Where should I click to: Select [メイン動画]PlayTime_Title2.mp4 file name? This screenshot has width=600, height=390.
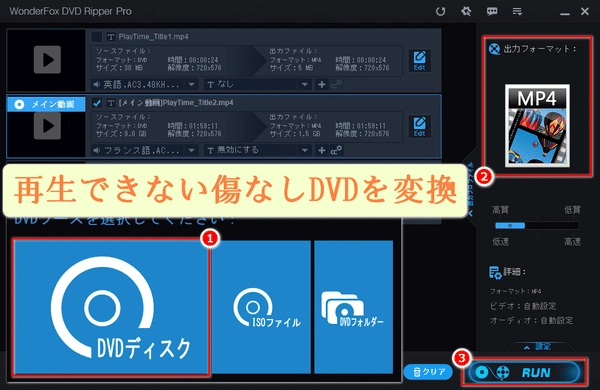(x=176, y=103)
